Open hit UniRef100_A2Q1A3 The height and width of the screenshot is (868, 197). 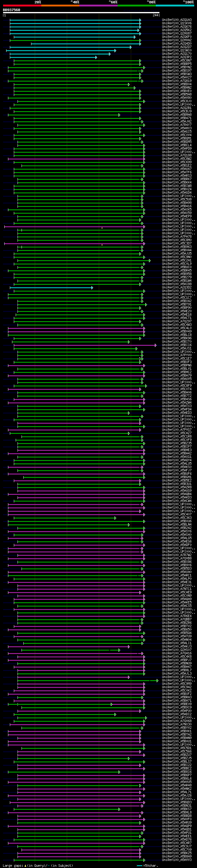[177, 20]
